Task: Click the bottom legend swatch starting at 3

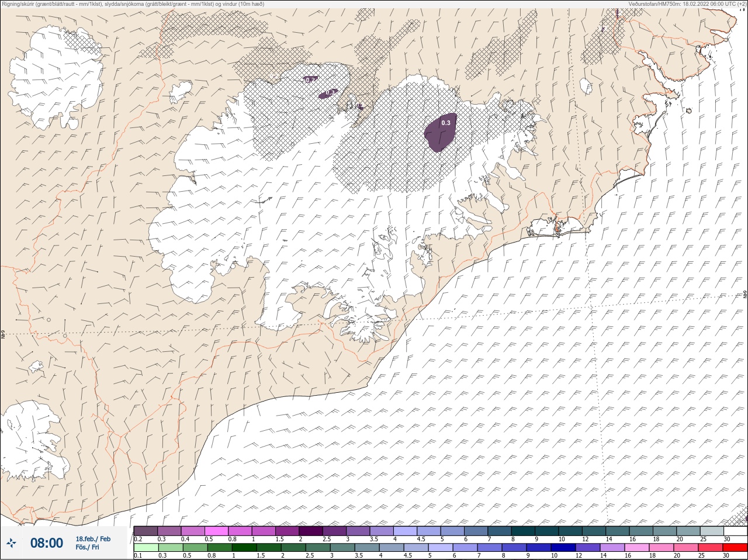Action: tap(342, 548)
